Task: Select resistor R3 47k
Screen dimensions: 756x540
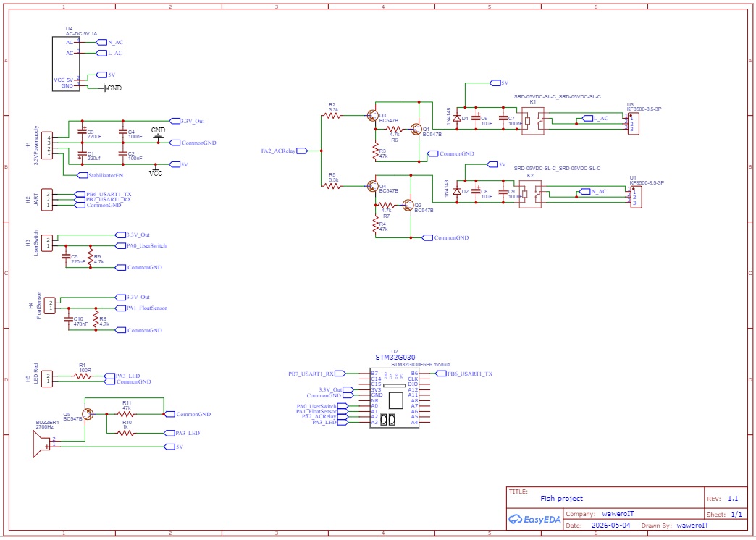Action: 376,151
